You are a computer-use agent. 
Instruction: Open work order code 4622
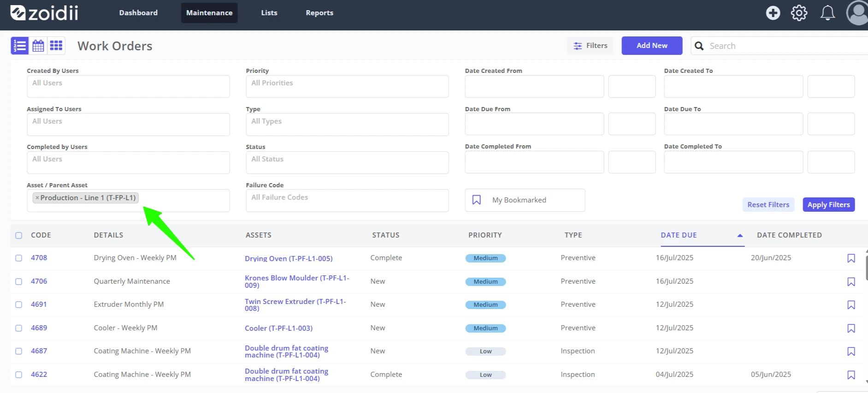[39, 375]
